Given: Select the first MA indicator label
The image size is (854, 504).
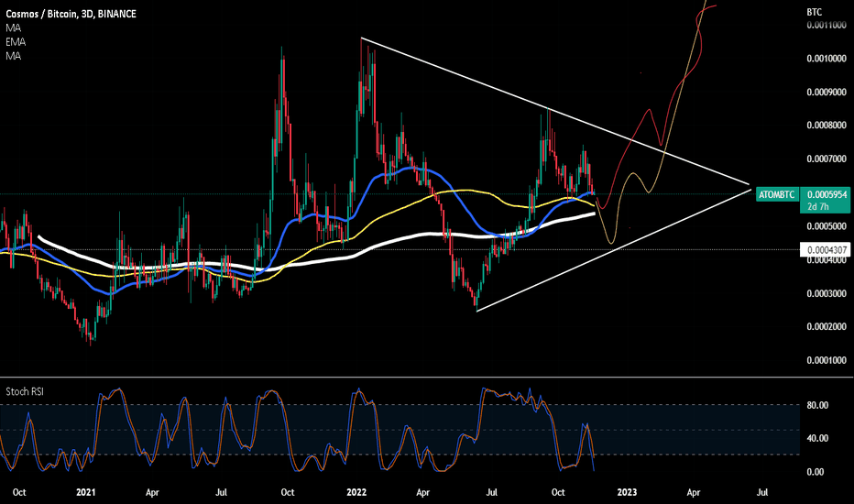Looking at the screenshot, I should tap(13, 27).
